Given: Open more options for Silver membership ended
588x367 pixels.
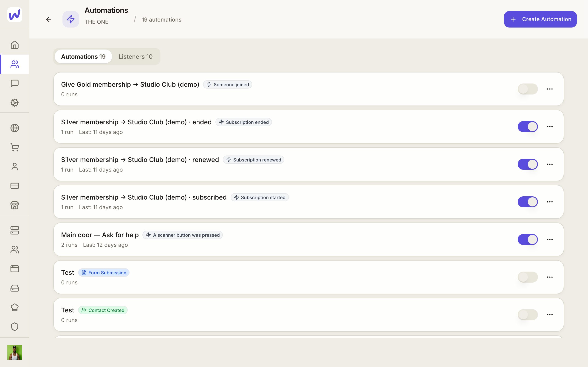Looking at the screenshot, I should click(550, 127).
